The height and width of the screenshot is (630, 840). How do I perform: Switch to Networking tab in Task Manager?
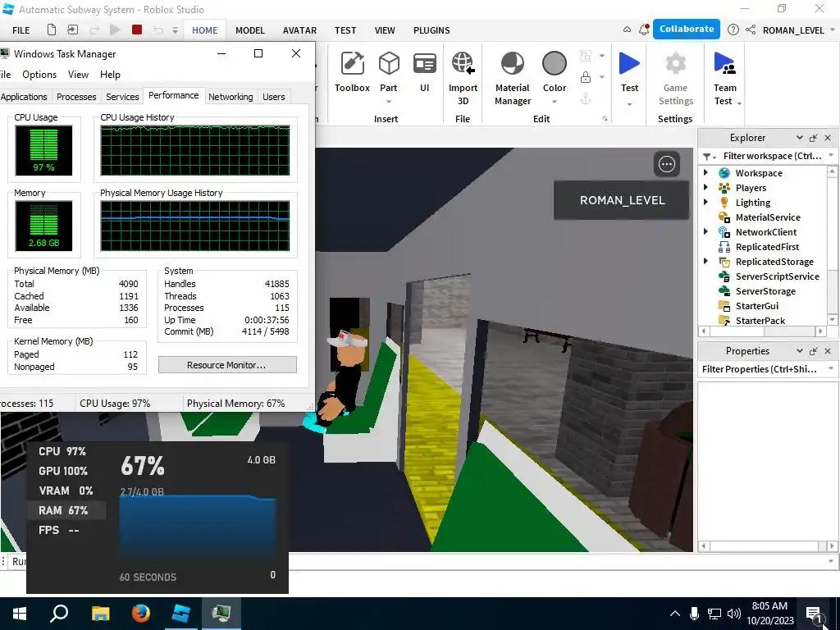(231, 97)
